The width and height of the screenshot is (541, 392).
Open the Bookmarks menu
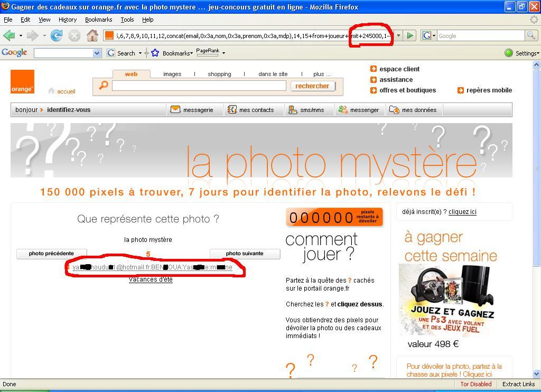(x=99, y=20)
